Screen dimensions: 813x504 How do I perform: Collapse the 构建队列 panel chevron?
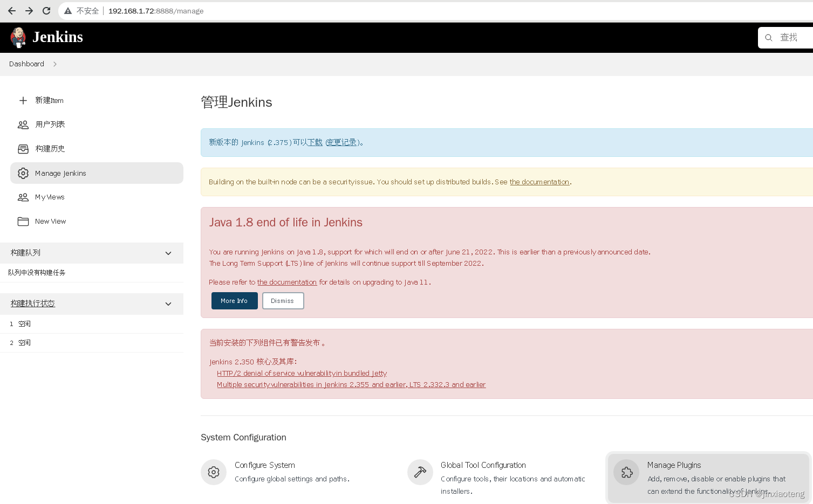[168, 253]
